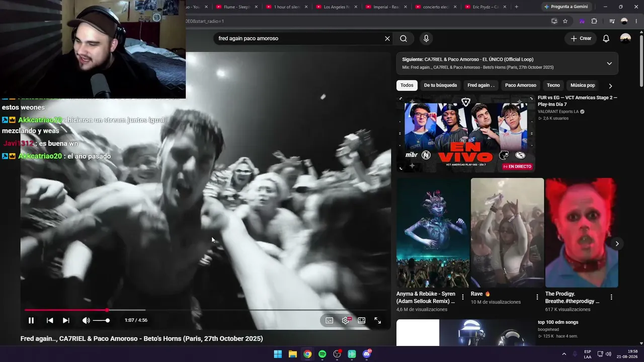Toggle subtitles in the video player
The width and height of the screenshot is (644, 362).
(329, 320)
